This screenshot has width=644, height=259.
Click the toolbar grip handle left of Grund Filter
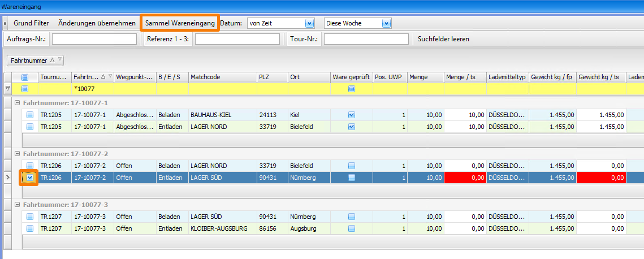point(5,23)
